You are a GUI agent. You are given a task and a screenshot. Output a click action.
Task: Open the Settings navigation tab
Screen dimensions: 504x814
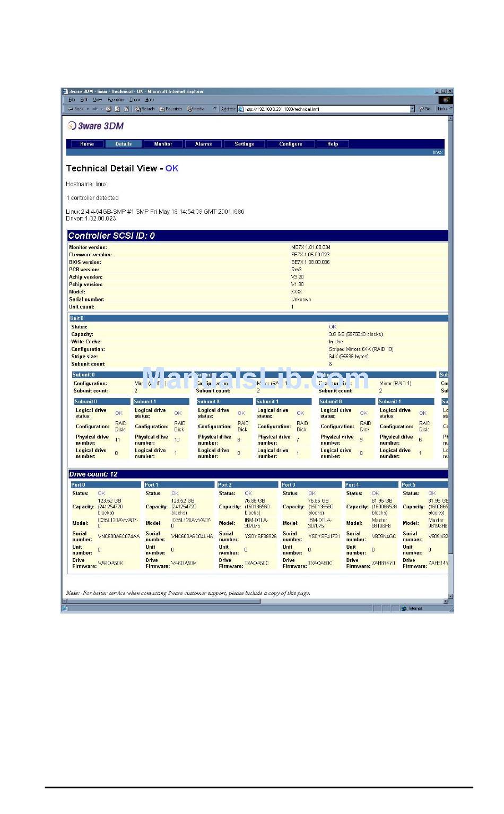tap(244, 144)
